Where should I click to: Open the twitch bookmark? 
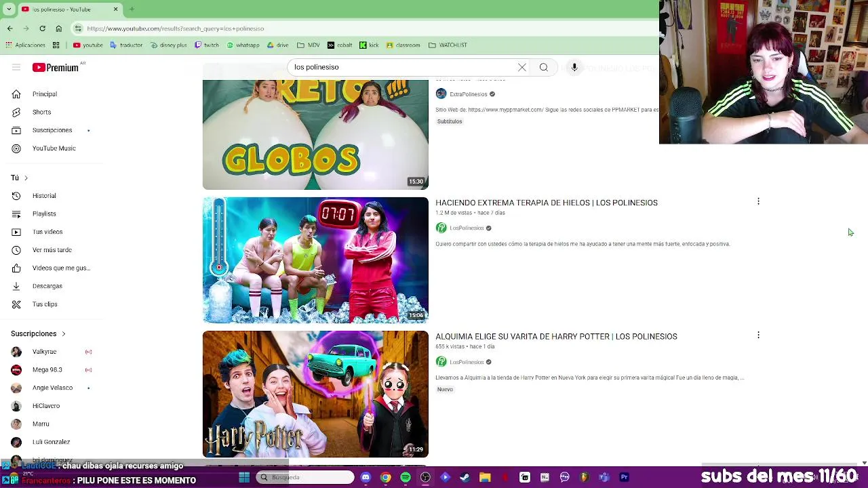pyautogui.click(x=207, y=45)
